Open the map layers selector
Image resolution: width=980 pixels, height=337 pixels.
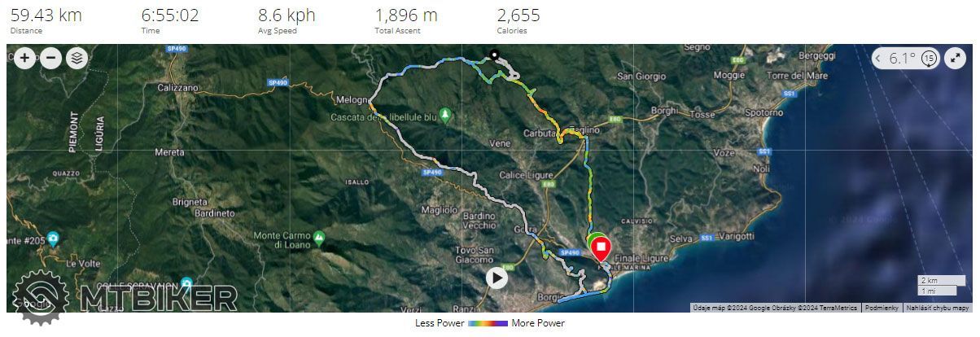pyautogui.click(x=77, y=58)
